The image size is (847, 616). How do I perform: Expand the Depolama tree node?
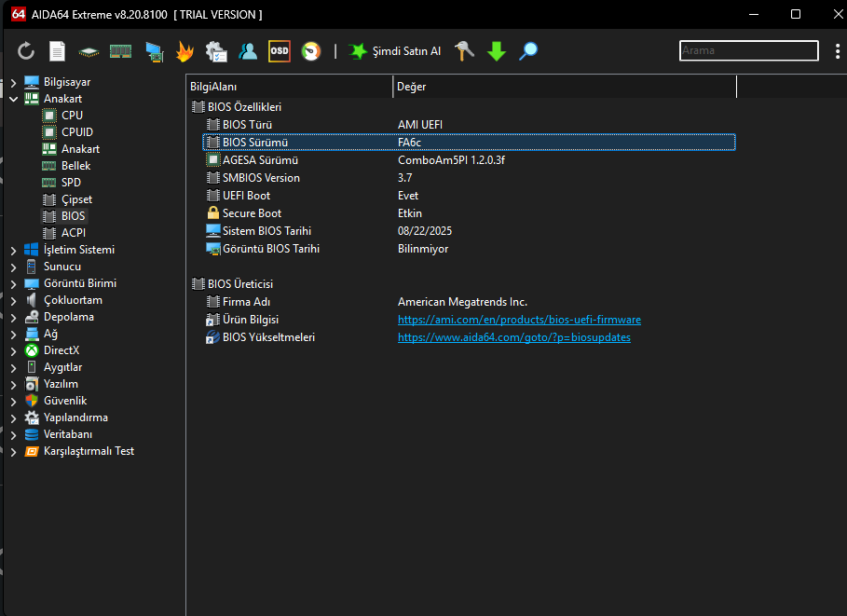point(13,317)
